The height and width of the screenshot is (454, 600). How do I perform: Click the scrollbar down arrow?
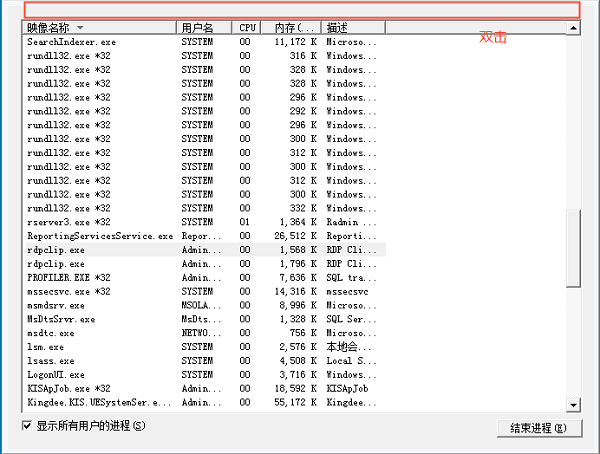point(573,404)
